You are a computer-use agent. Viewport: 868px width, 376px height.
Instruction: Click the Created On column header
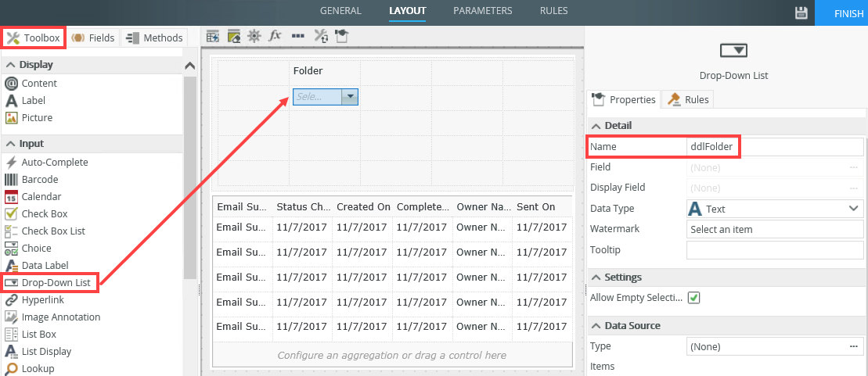click(362, 207)
